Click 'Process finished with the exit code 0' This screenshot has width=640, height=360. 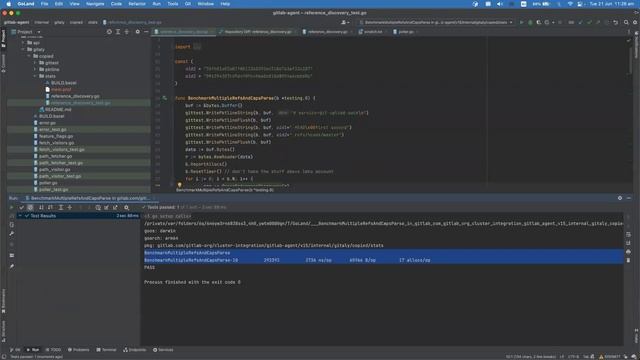click(192, 282)
